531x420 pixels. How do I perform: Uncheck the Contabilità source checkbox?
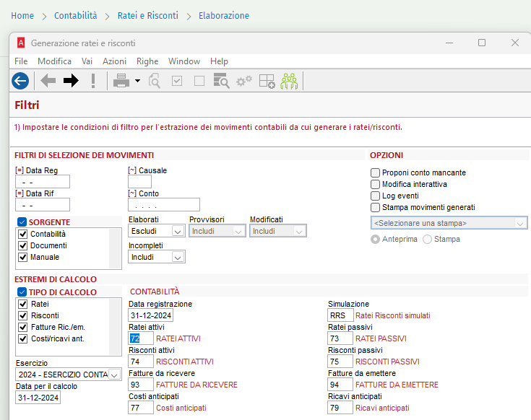22,234
